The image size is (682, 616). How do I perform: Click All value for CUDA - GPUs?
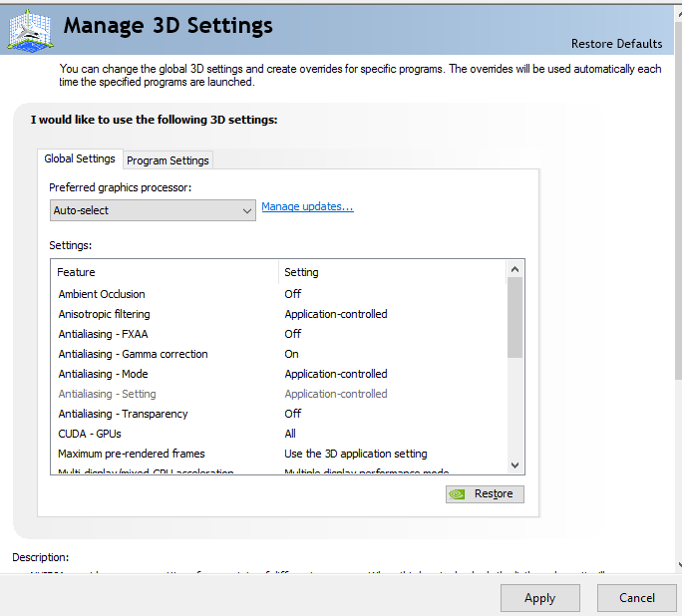(x=290, y=434)
